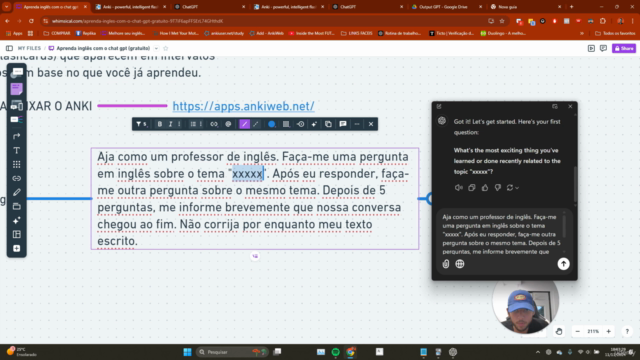Open the Duolingo bookmark
The image size is (640, 360).
(503, 33)
